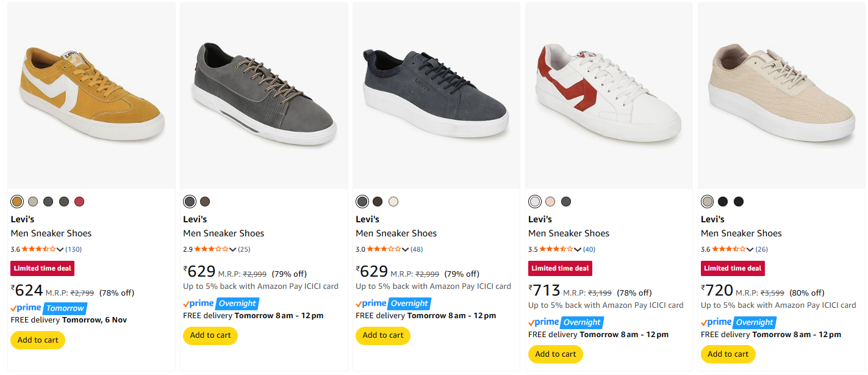
Task: Open the (130) reviews link
Action: (73, 249)
